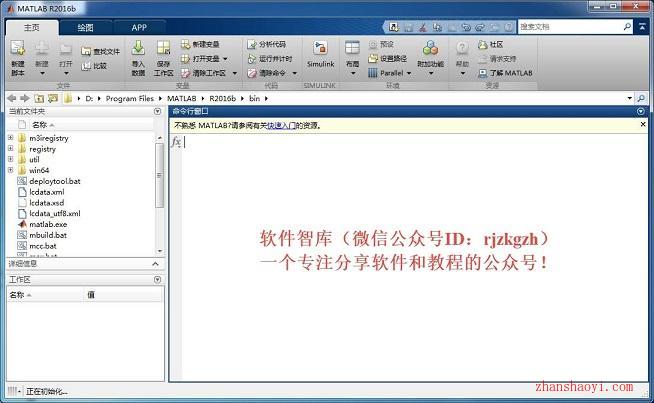Expand the win64 folder tree node
The image size is (654, 403).
point(11,170)
